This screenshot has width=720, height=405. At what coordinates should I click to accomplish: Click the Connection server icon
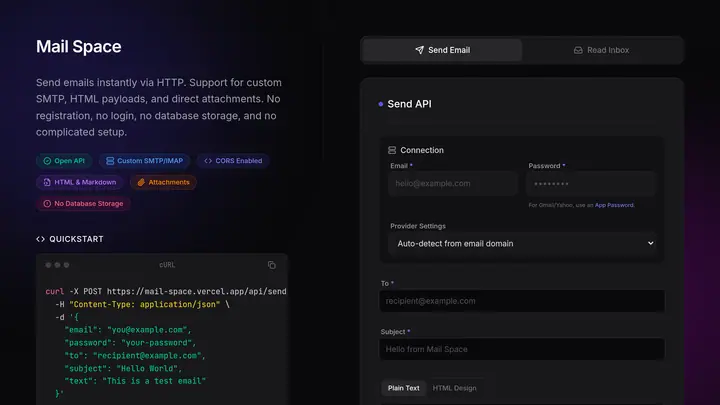tap(392, 150)
